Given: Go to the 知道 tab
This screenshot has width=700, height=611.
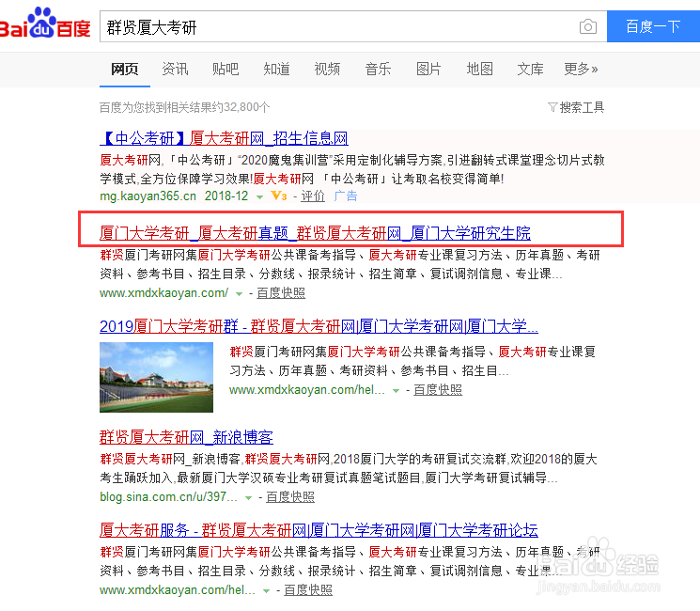Looking at the screenshot, I should [276, 69].
